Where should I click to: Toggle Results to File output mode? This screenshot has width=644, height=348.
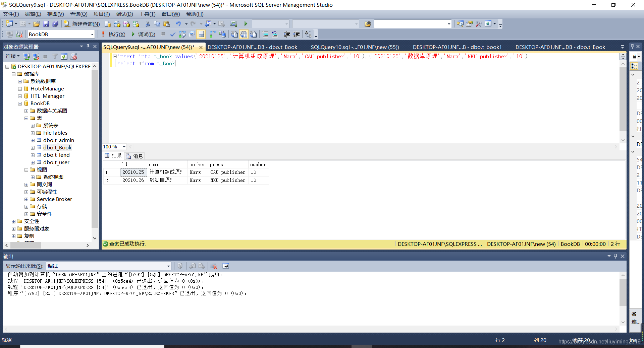[x=253, y=34]
